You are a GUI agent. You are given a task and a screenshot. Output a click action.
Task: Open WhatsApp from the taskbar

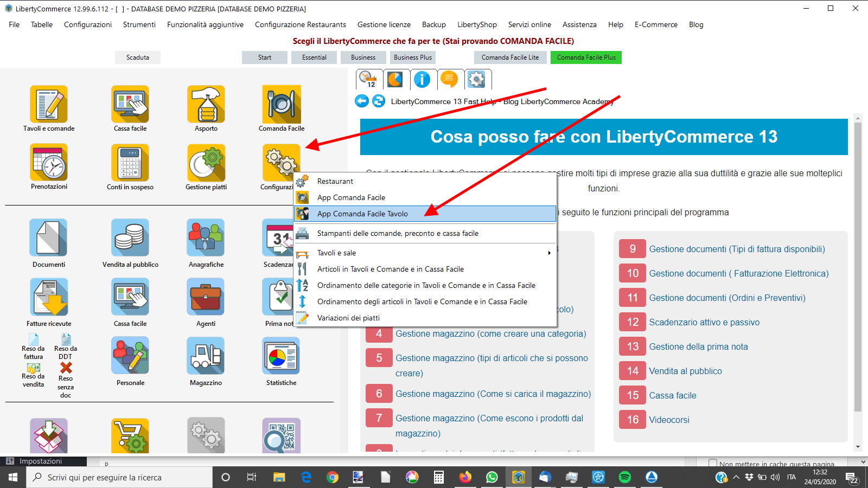[492, 477]
